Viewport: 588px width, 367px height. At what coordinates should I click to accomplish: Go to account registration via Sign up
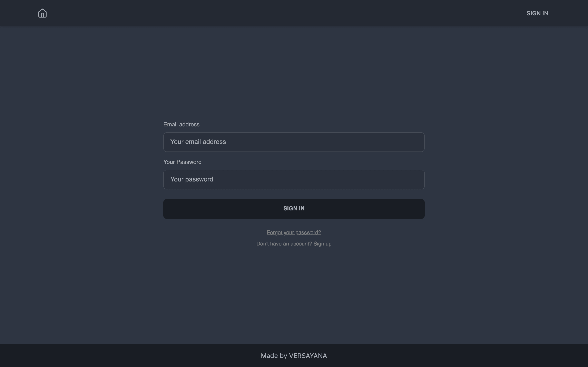tap(294, 244)
